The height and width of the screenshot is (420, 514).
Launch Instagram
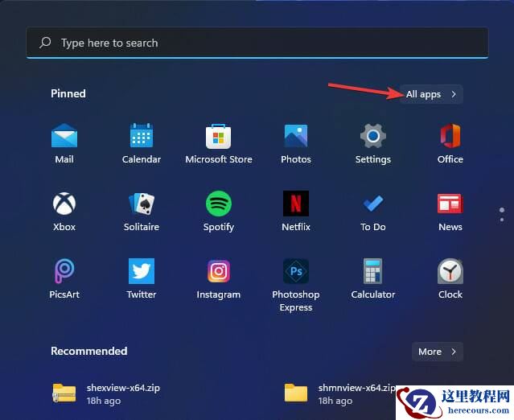click(219, 279)
